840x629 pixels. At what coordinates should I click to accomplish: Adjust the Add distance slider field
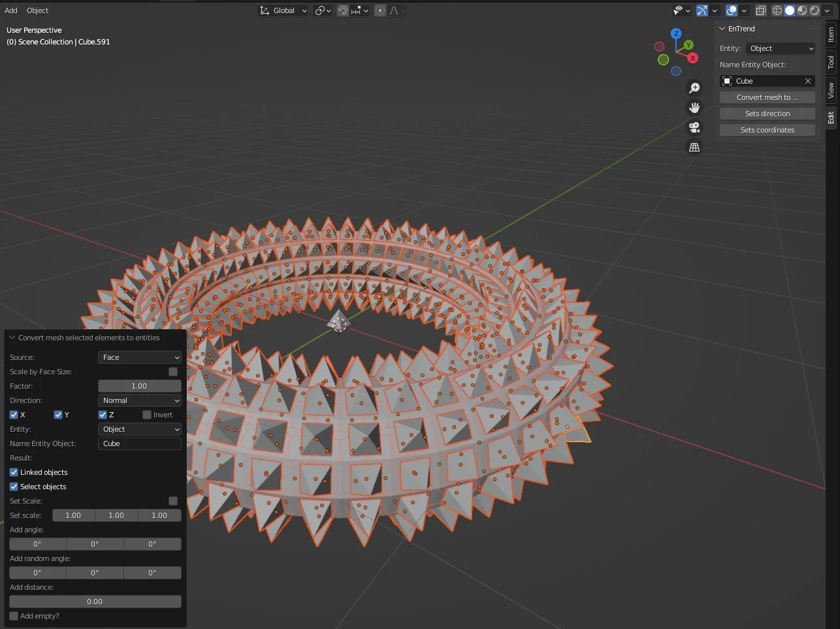95,601
